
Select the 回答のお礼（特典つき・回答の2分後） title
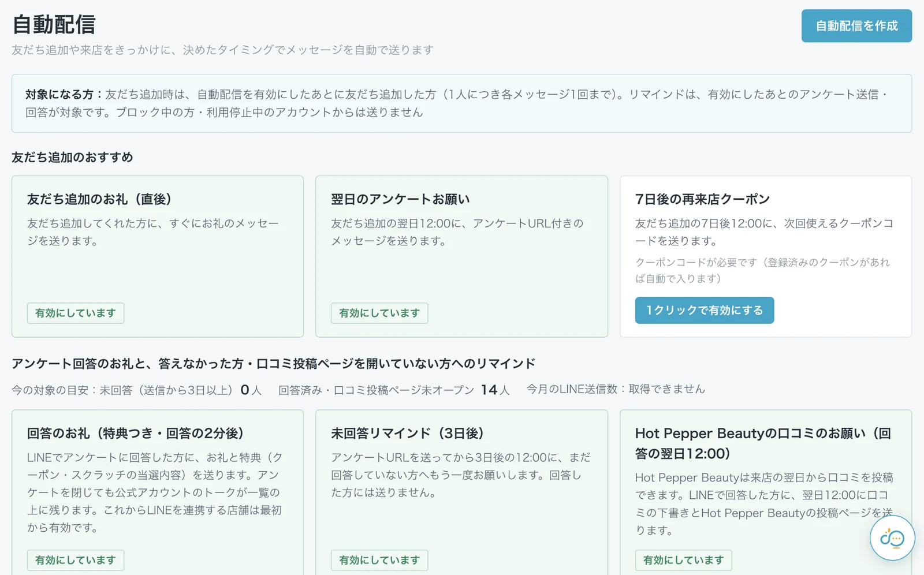[136, 433]
